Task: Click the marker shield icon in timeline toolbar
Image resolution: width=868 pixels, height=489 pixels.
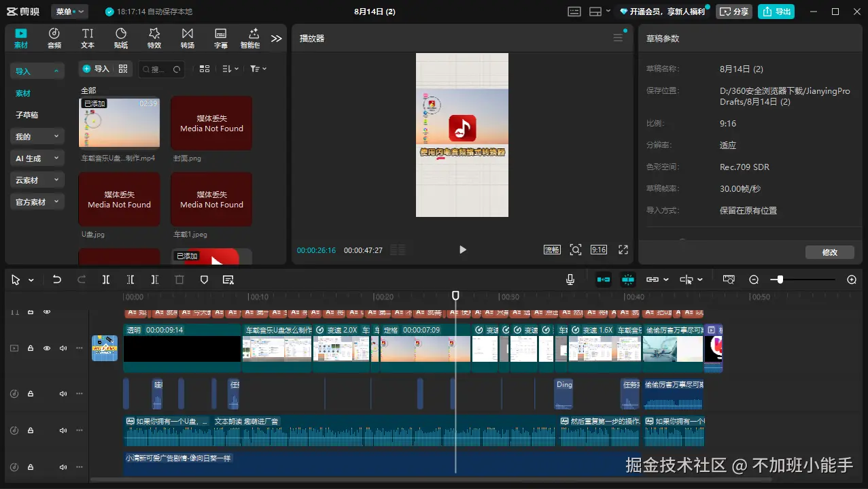Action: pos(204,280)
